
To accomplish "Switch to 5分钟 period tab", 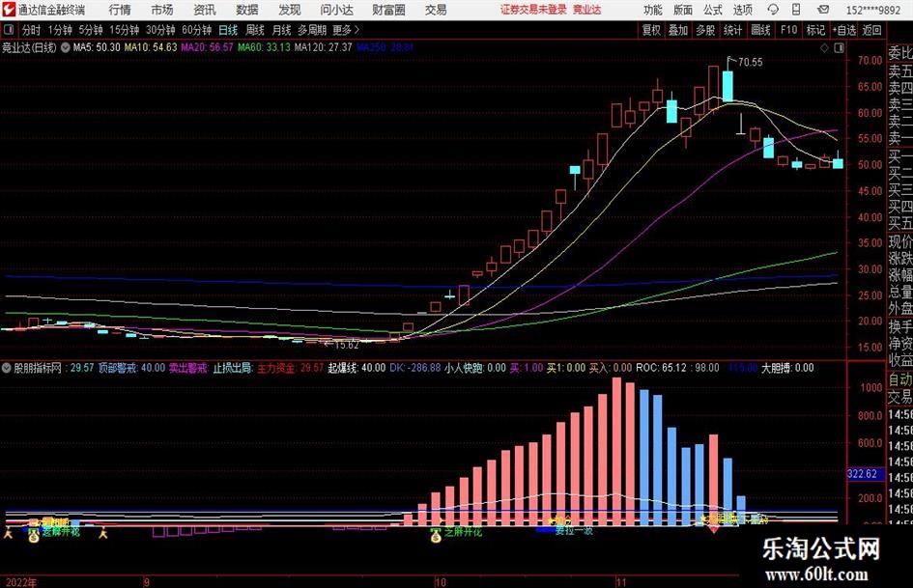I will click(x=91, y=30).
